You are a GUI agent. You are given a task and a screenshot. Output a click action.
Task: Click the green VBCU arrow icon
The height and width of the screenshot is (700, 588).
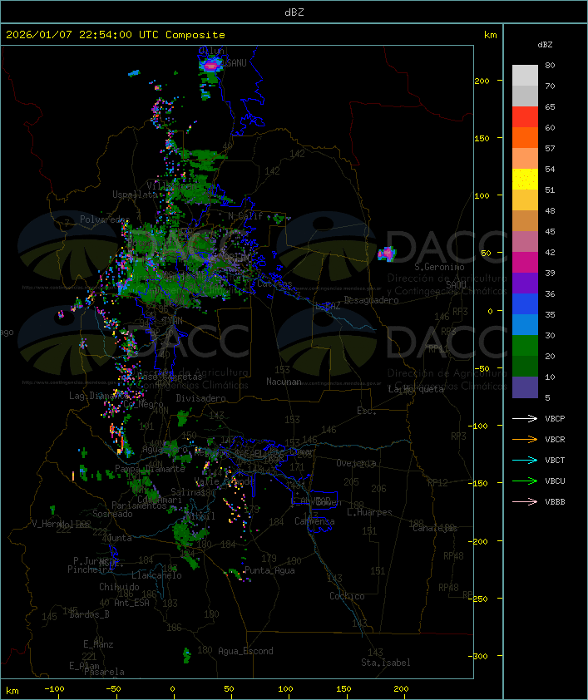click(x=525, y=481)
